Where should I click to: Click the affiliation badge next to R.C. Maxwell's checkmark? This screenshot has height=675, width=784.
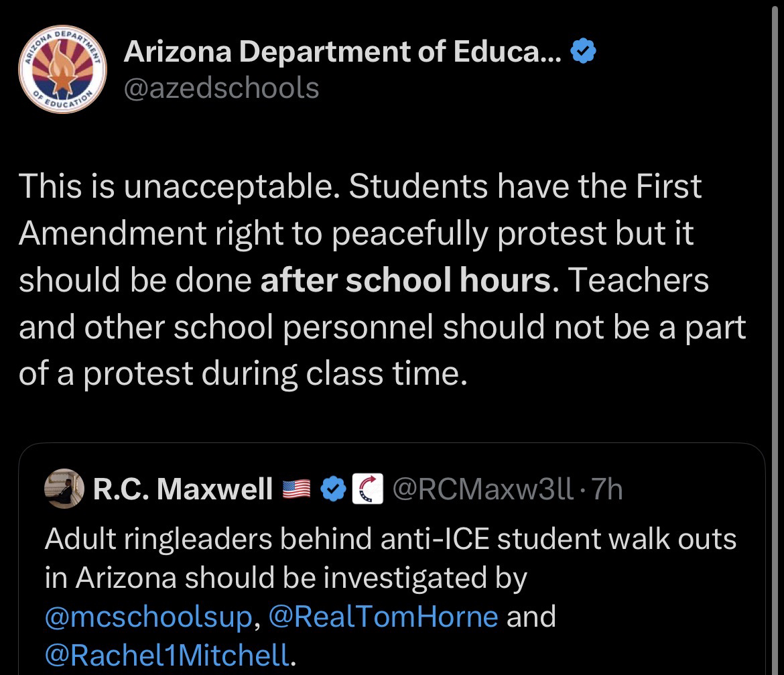367,490
